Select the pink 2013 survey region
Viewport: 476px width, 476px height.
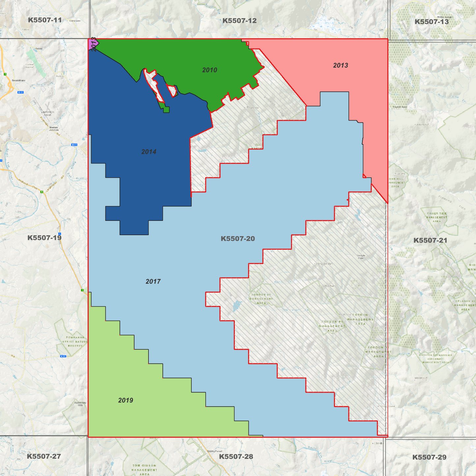coord(341,65)
